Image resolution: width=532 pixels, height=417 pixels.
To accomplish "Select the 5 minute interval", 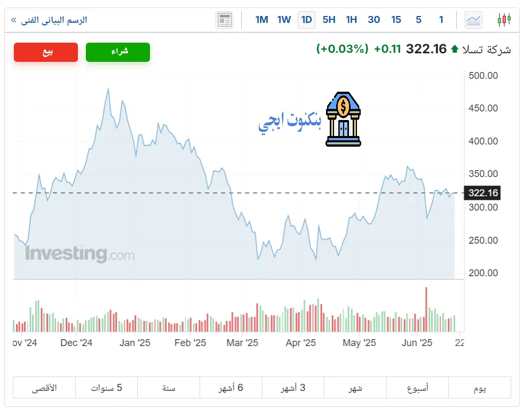I will click(419, 20).
